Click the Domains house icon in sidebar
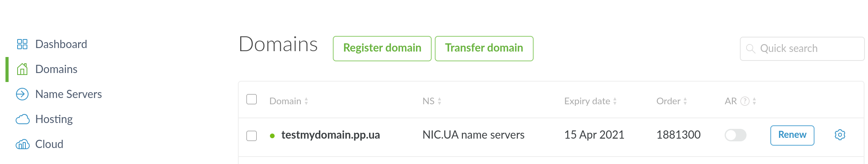The width and height of the screenshot is (868, 164). tap(22, 69)
